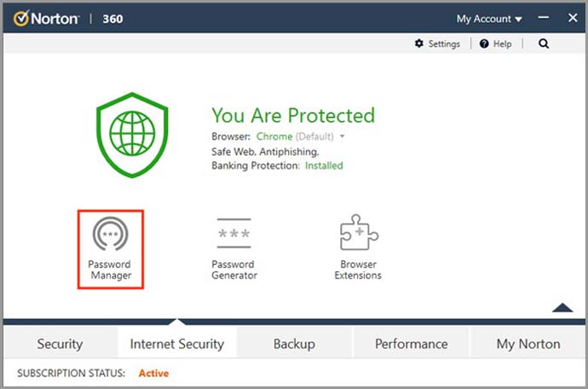
Task: Switch to the My Norton tab
Action: 528,344
